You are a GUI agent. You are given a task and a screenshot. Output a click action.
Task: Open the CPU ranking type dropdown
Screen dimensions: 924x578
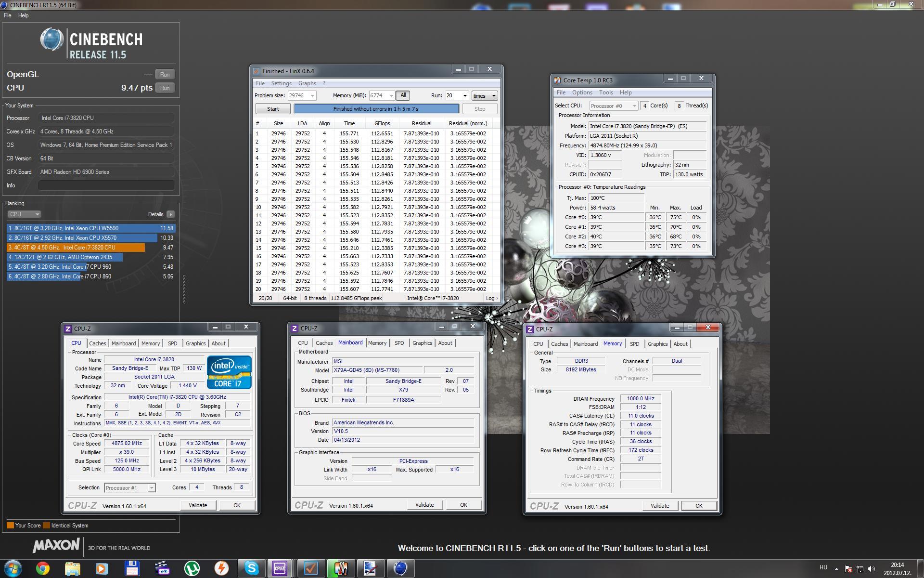tap(24, 214)
